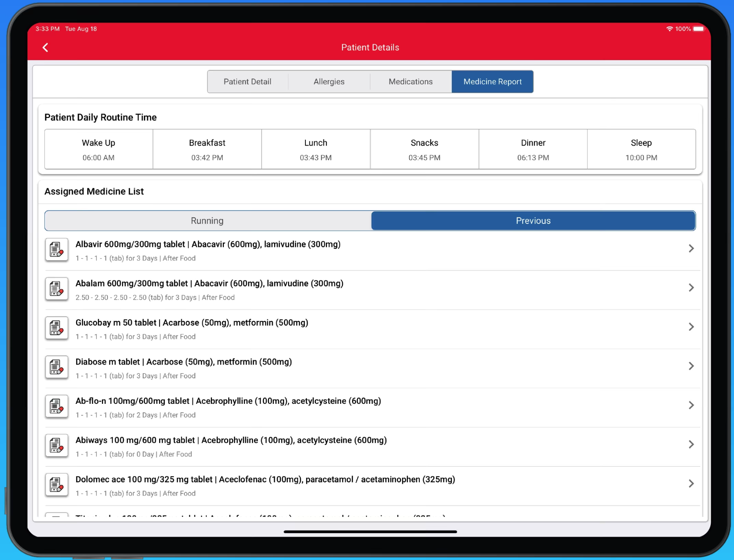Open the Abalam medicine prescription icon
734x560 pixels.
tap(57, 289)
